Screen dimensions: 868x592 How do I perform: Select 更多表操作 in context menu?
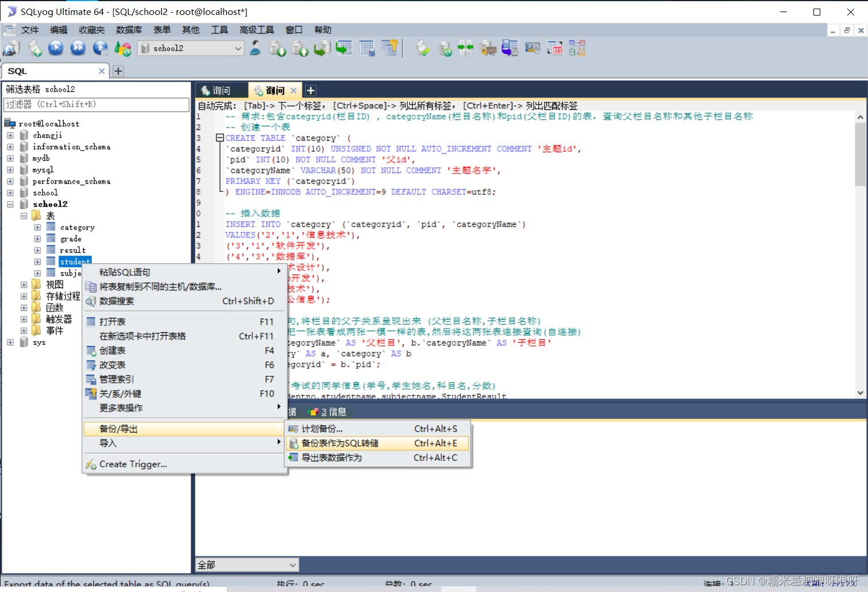click(x=184, y=408)
